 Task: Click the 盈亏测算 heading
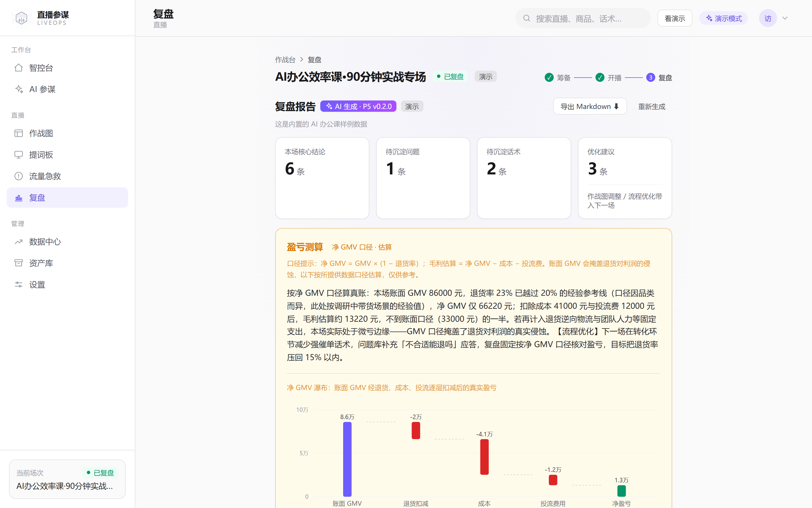tap(305, 247)
